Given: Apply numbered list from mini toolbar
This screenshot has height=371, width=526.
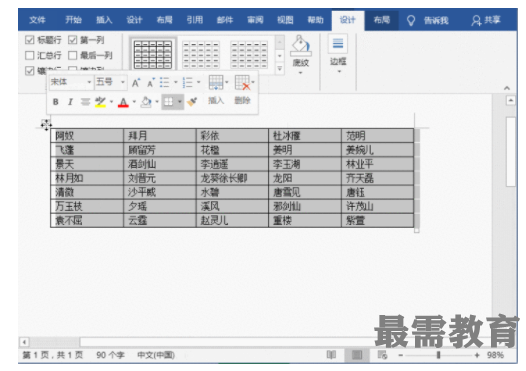Looking at the screenshot, I should click(x=188, y=82).
